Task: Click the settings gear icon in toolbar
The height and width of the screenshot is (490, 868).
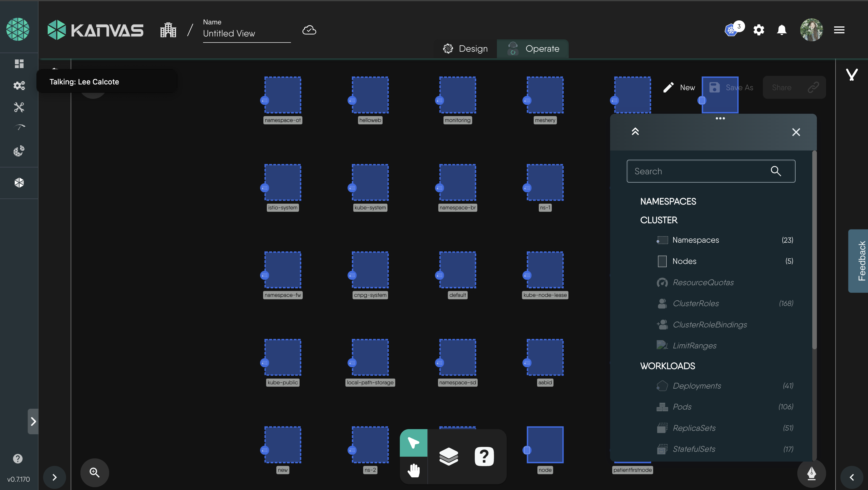Action: click(758, 29)
